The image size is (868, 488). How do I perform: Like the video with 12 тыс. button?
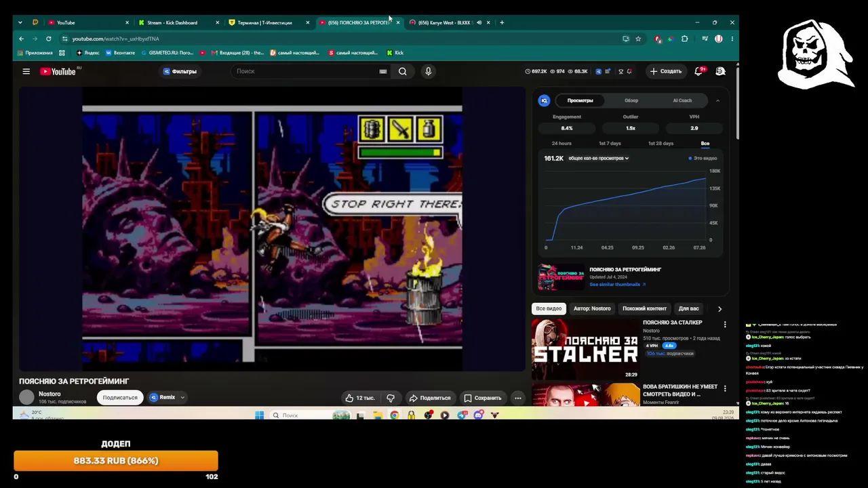[x=360, y=398]
